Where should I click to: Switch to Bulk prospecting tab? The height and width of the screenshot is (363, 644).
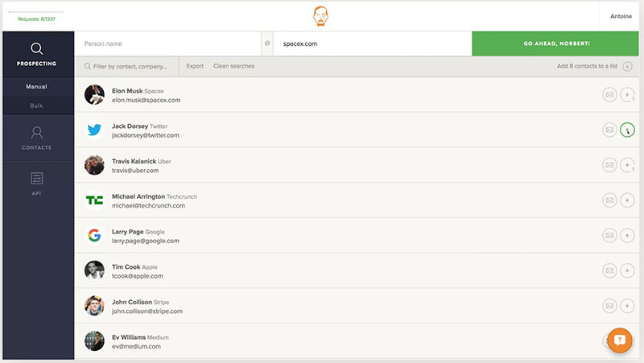(36, 105)
